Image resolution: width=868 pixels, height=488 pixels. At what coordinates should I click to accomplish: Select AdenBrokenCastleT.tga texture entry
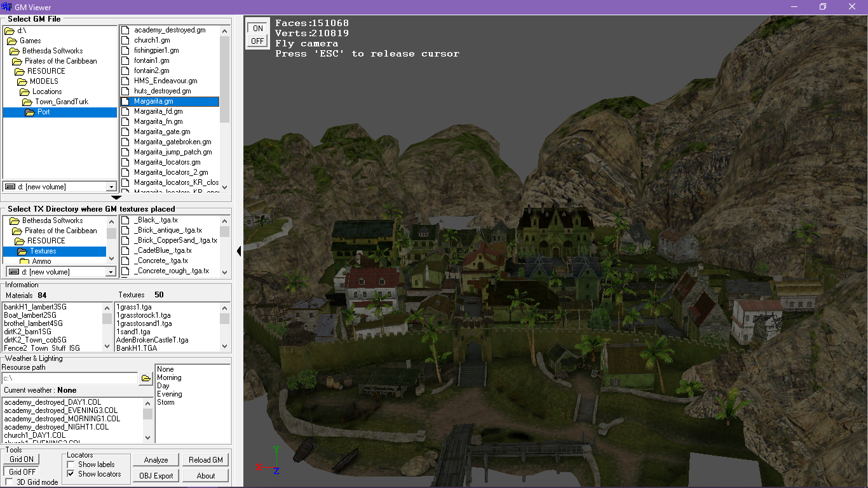click(x=153, y=340)
